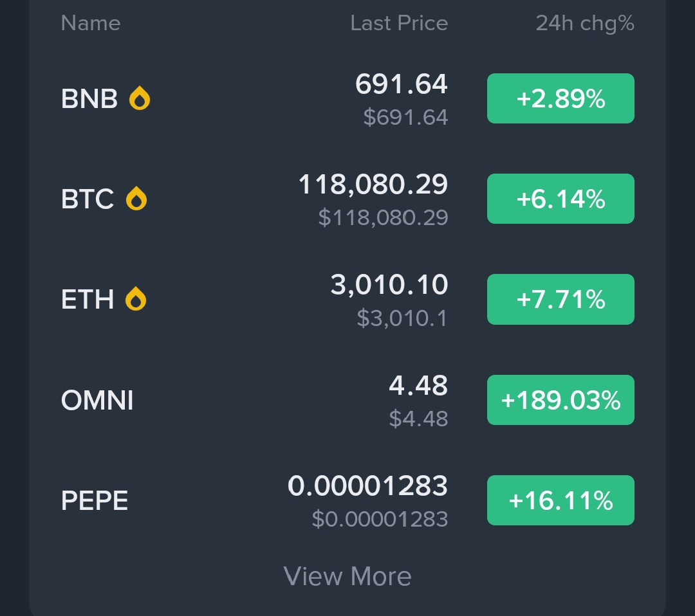Toggle BTC +6.14% change badge
This screenshot has width=695, height=616.
tap(561, 199)
